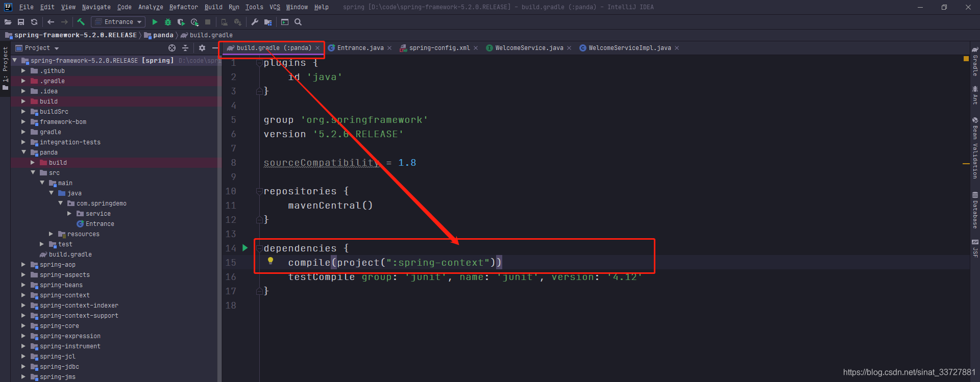Open the Ant tool window stripe
The image size is (980, 382).
[x=975, y=95]
